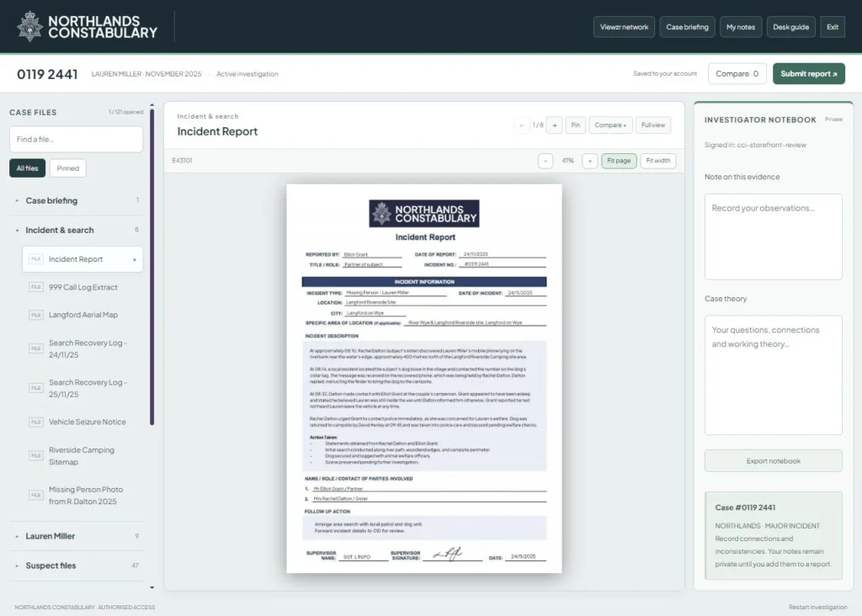The height and width of the screenshot is (616, 862).
Task: Click the file icon beside Search Recovery Log 25/11/25
Action: pos(35,388)
